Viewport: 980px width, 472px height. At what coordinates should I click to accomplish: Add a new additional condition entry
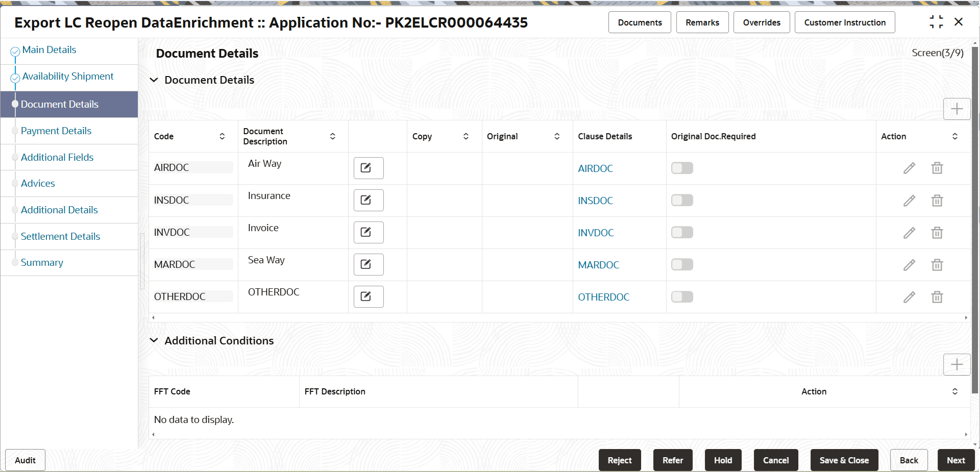(x=957, y=364)
